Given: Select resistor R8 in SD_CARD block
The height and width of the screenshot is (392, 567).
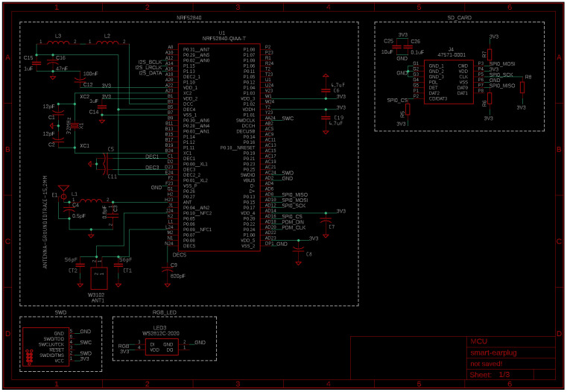Looking at the screenshot, I should pyautogui.click(x=522, y=87).
